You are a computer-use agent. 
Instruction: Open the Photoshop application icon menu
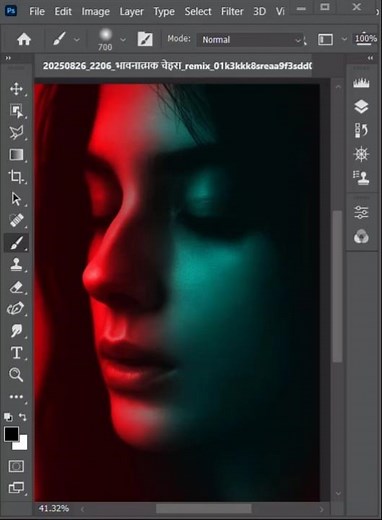(11, 11)
